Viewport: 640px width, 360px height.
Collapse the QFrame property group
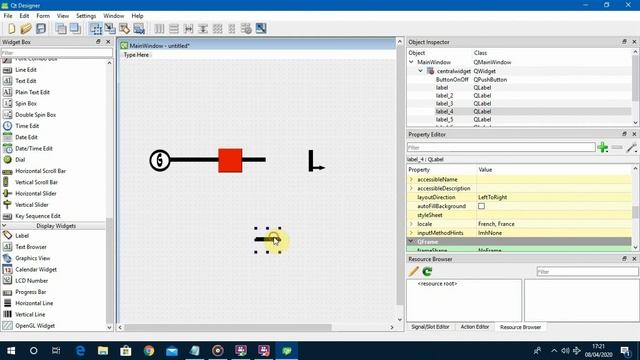point(411,242)
